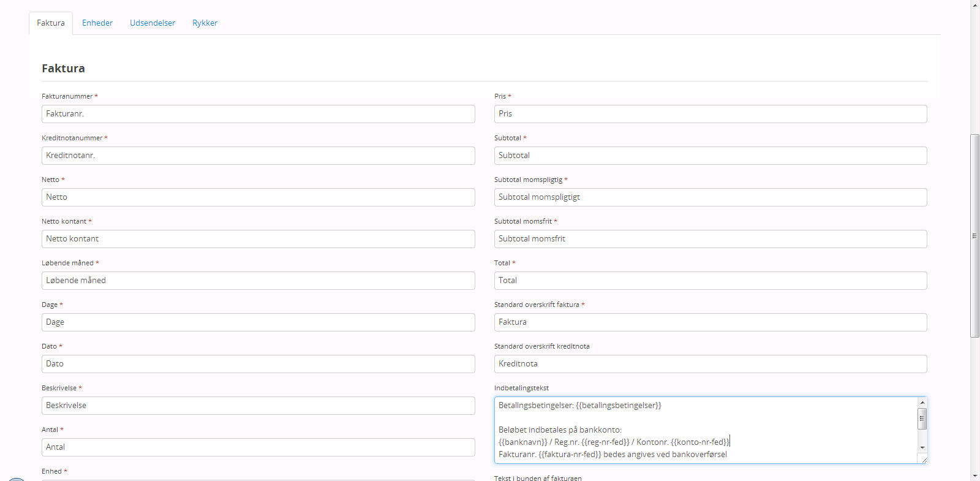Image resolution: width=980 pixels, height=481 pixels.
Task: Focus the Kreditnotanummer text field
Action: [x=258, y=156]
